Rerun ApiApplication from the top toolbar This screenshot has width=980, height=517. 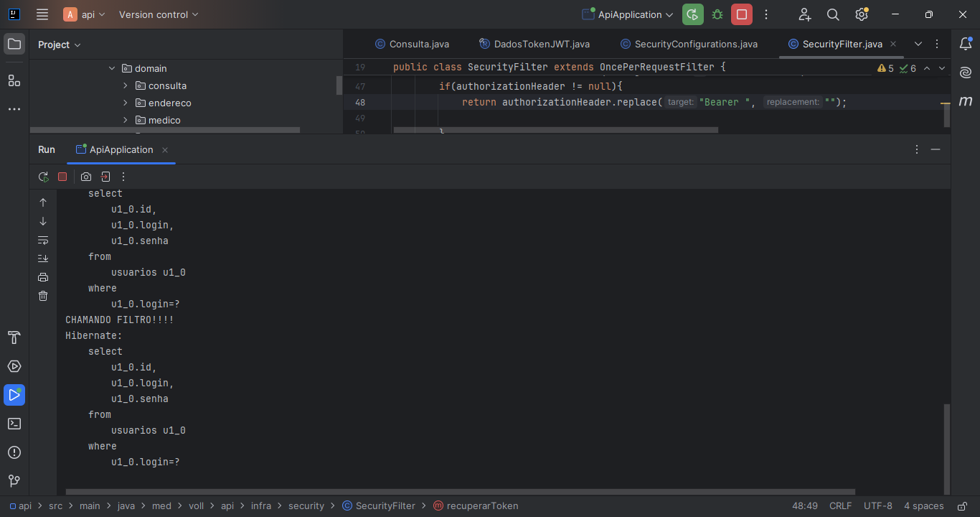[x=693, y=14]
